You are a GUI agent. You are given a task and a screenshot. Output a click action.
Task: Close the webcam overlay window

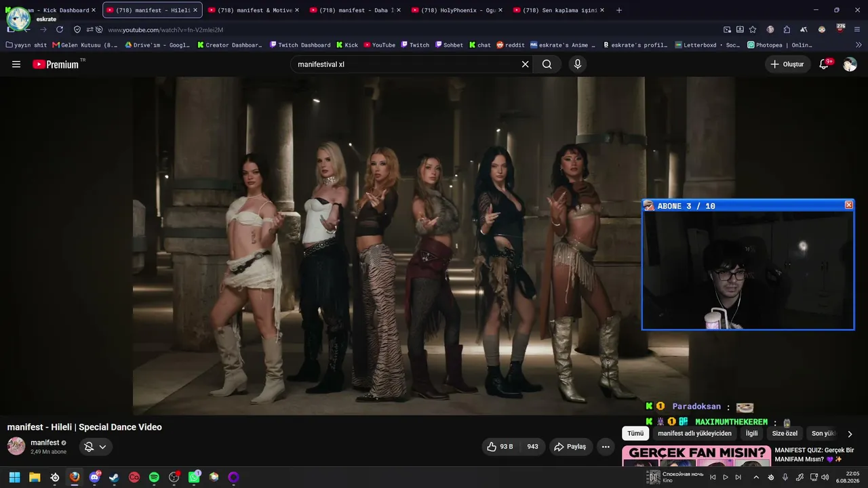(x=848, y=205)
